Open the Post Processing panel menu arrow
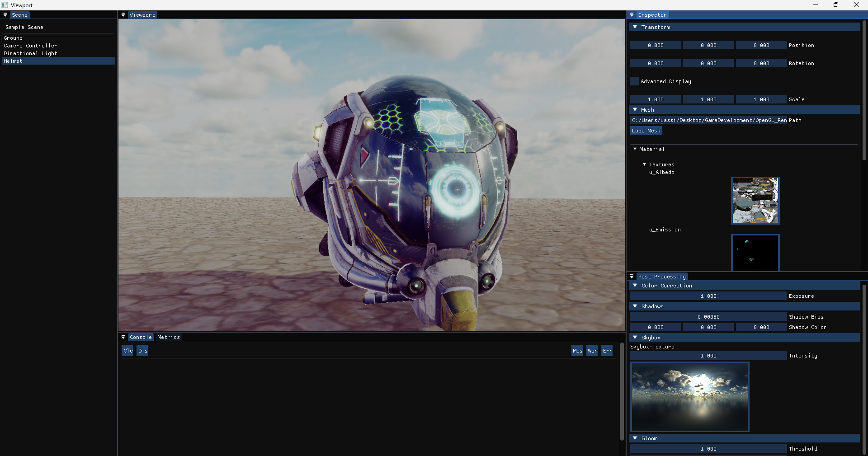 click(x=632, y=277)
